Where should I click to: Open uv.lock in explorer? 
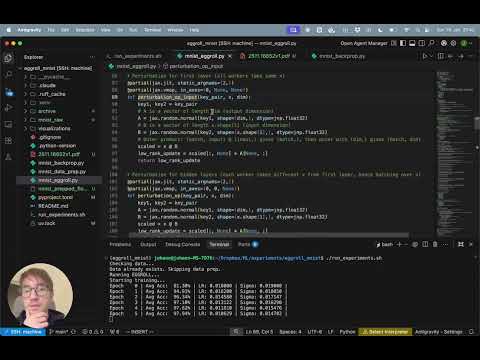(x=59, y=223)
